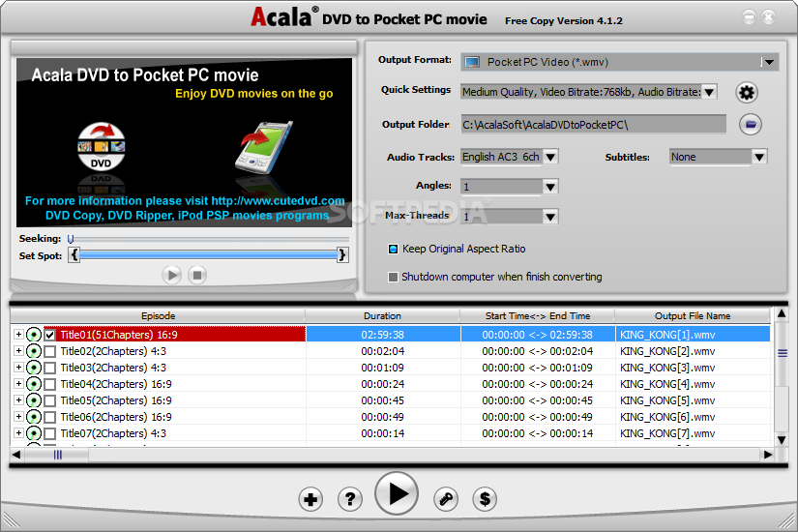Click the key register button
798x532 pixels.
[446, 499]
